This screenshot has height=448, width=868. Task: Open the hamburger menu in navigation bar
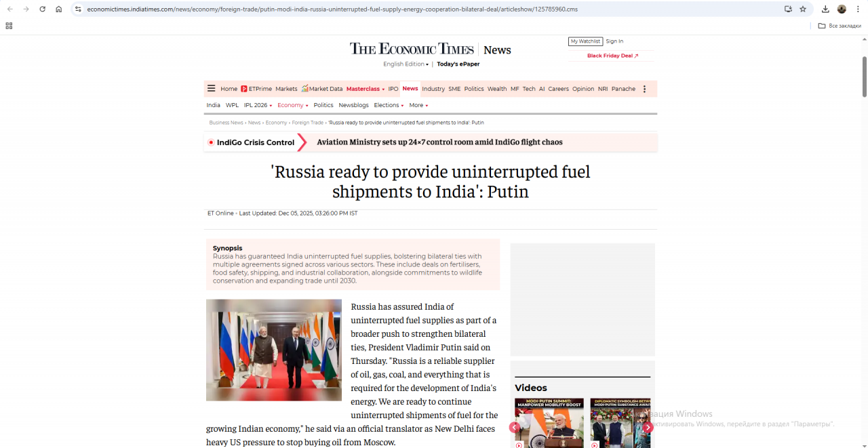coord(212,89)
